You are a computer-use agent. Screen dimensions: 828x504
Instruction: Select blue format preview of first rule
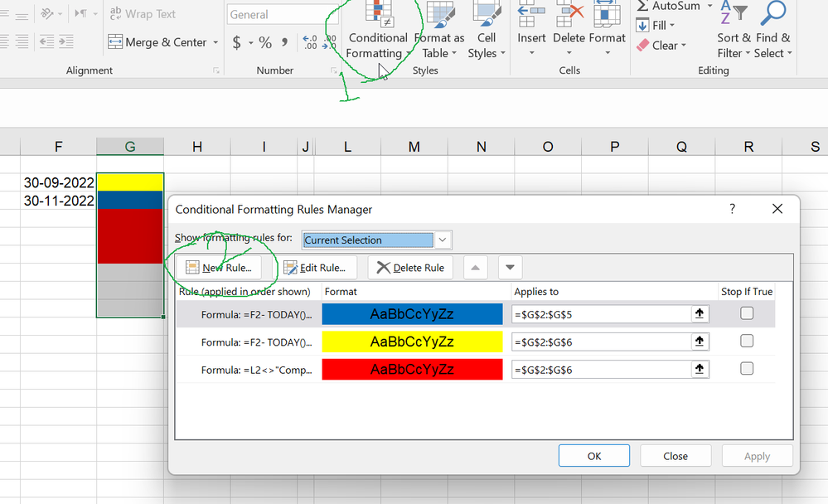pyautogui.click(x=412, y=314)
